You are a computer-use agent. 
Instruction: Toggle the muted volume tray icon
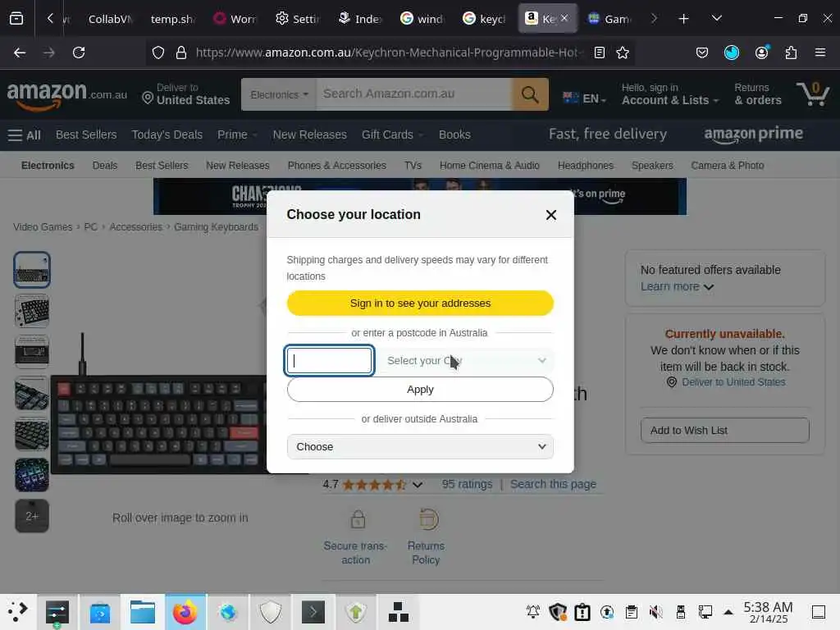[x=655, y=612]
